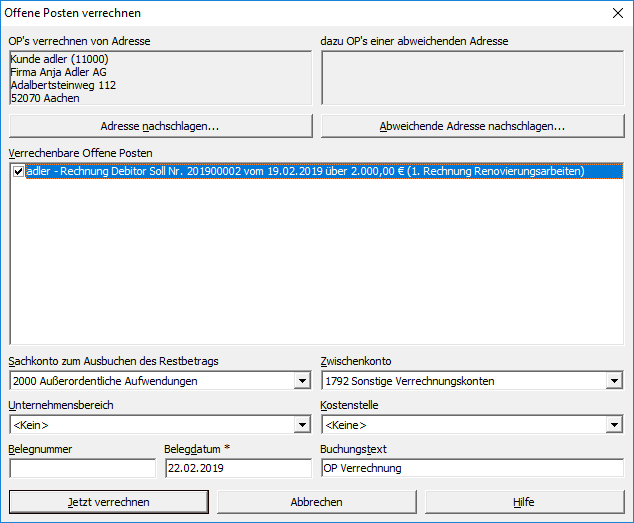Screen dimensions: 634x523
Task: Open the Kostenstelle dropdown
Action: (615, 425)
